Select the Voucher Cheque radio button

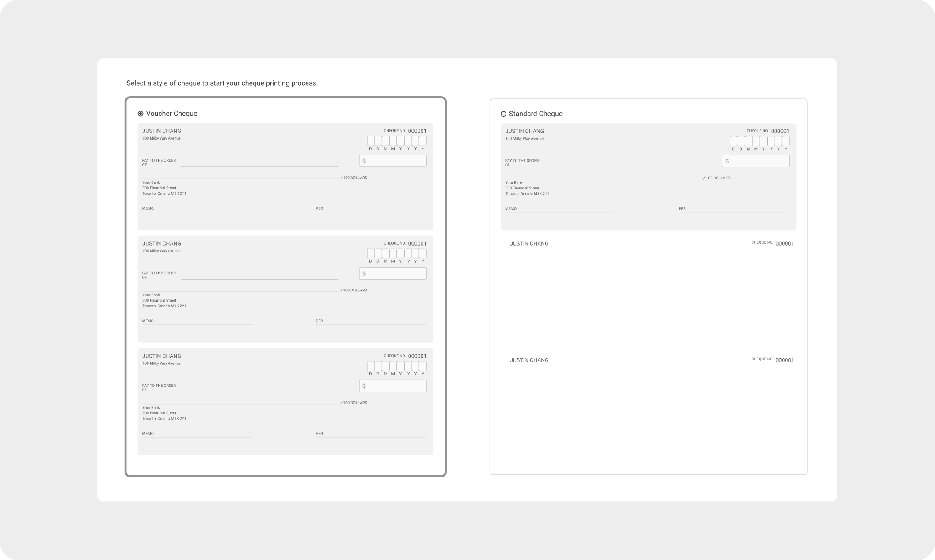point(141,114)
